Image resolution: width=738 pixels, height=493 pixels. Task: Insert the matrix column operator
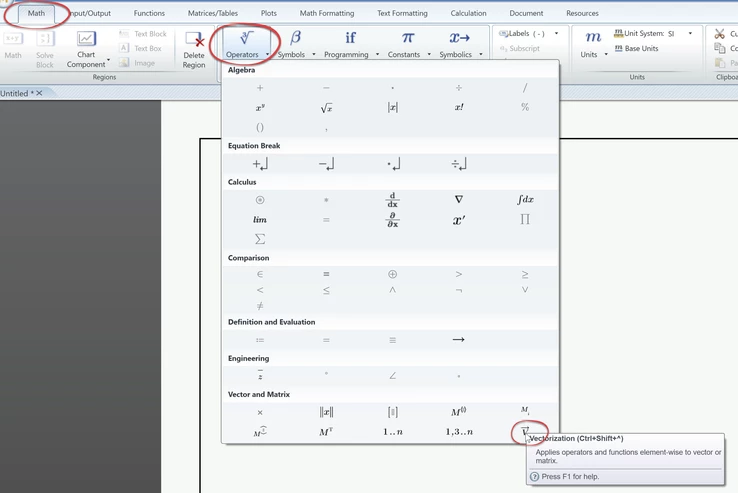(x=459, y=412)
